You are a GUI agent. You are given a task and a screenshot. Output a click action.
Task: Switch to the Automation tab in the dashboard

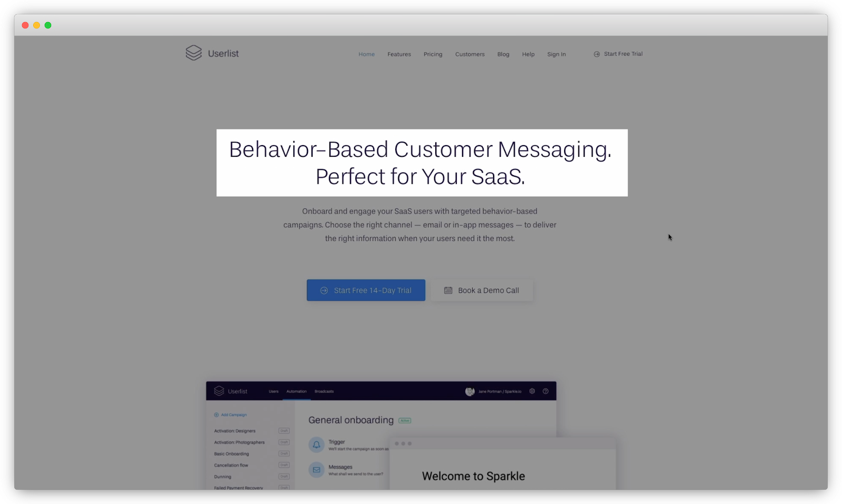(x=296, y=391)
